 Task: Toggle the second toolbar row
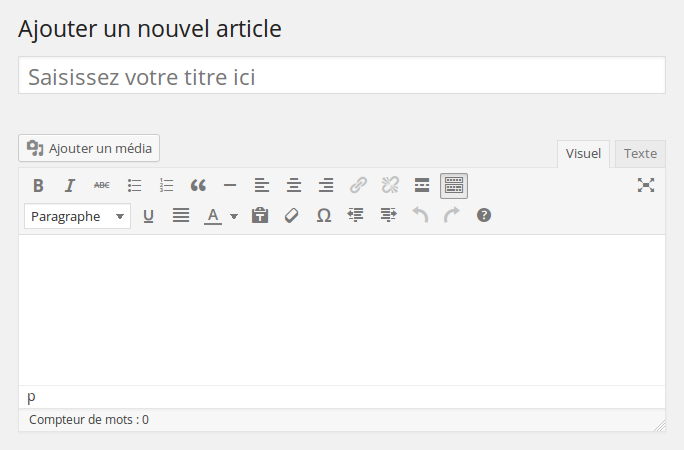point(454,186)
